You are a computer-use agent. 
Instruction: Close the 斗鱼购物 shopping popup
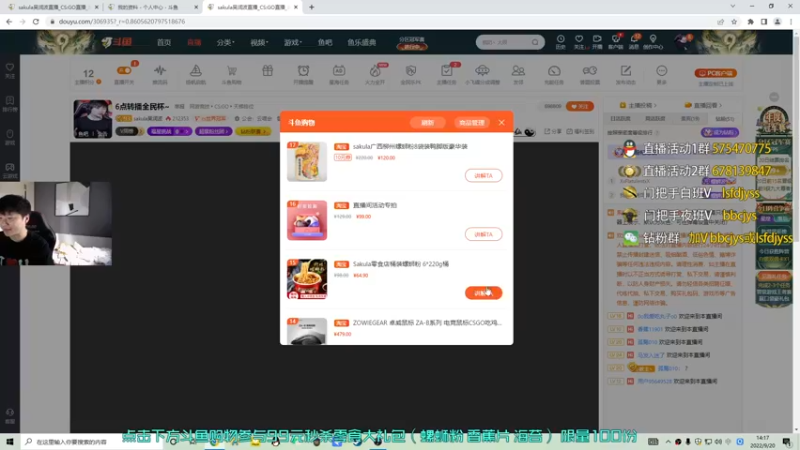(502, 122)
